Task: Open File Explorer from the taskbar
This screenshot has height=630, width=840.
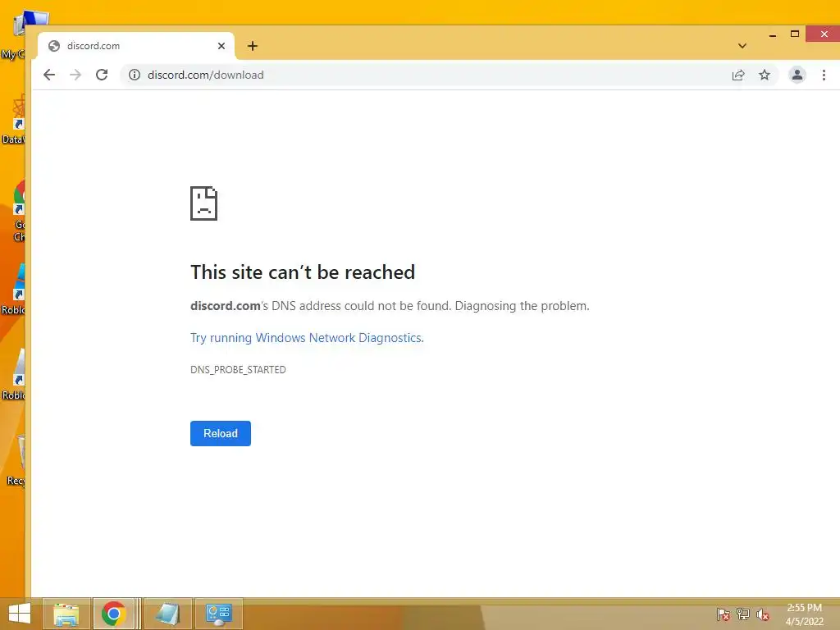Action: point(66,614)
